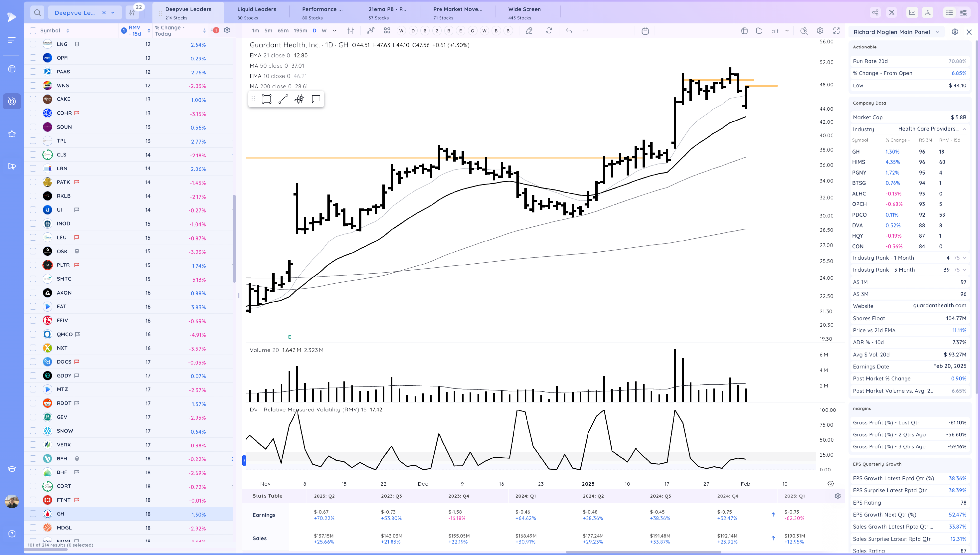
Task: Click the refresh chart icon
Action: point(549,31)
